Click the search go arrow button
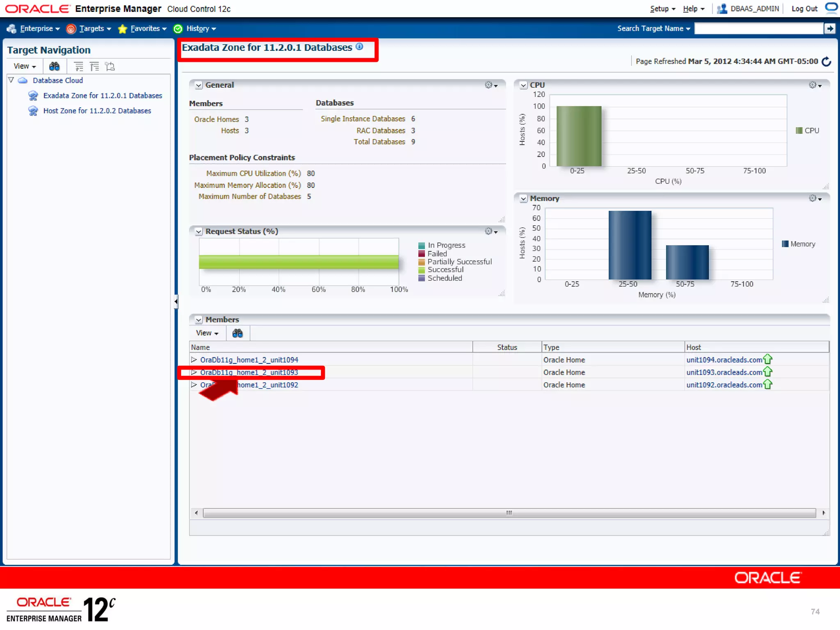 point(830,29)
